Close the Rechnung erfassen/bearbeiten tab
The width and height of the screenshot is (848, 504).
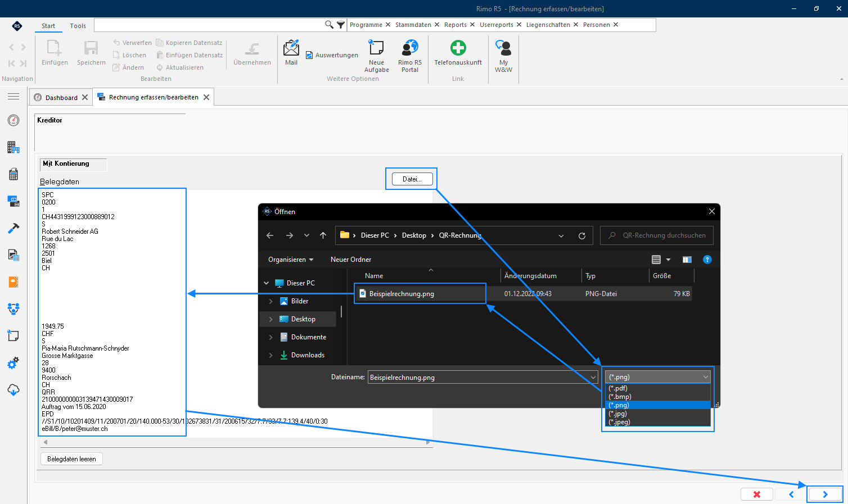coord(206,97)
